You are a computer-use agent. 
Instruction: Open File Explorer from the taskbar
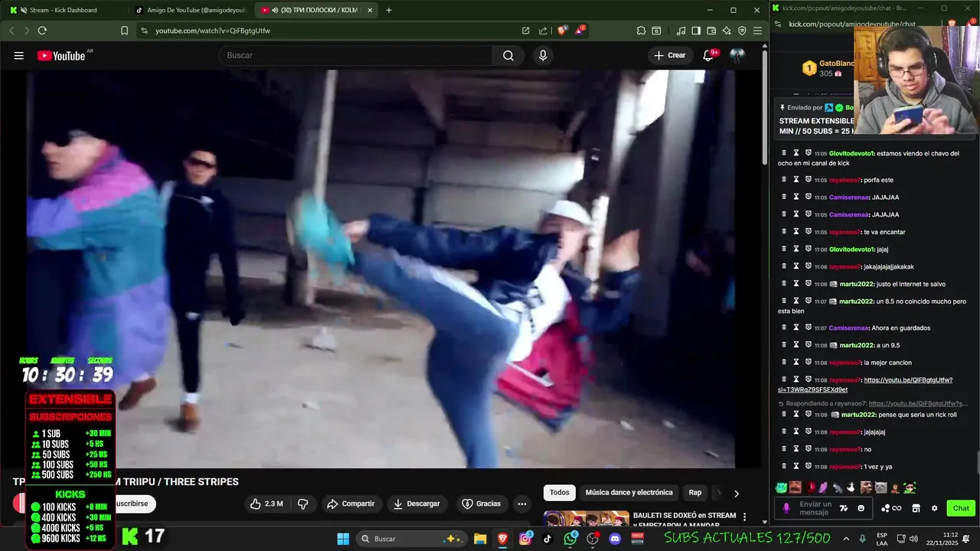point(480,539)
